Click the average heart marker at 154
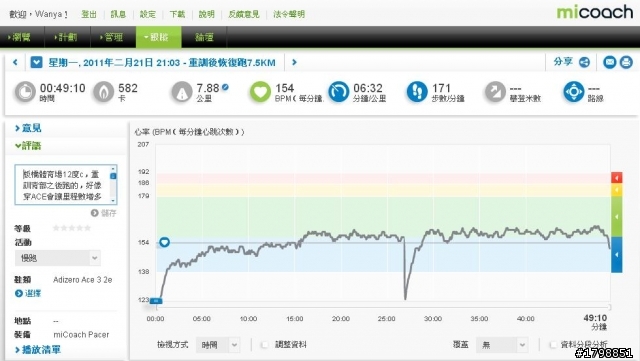Viewport: 640px width, 361px height. (x=164, y=242)
